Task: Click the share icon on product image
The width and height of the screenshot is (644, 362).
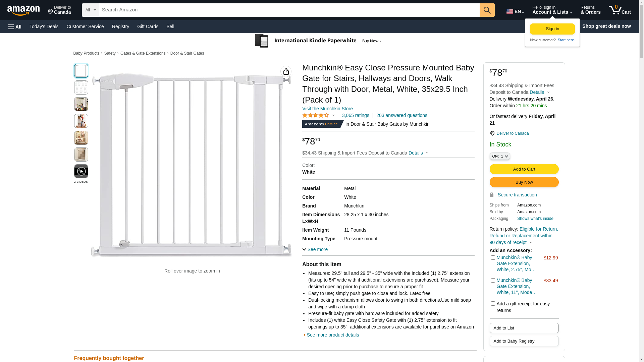Action: tap(286, 71)
